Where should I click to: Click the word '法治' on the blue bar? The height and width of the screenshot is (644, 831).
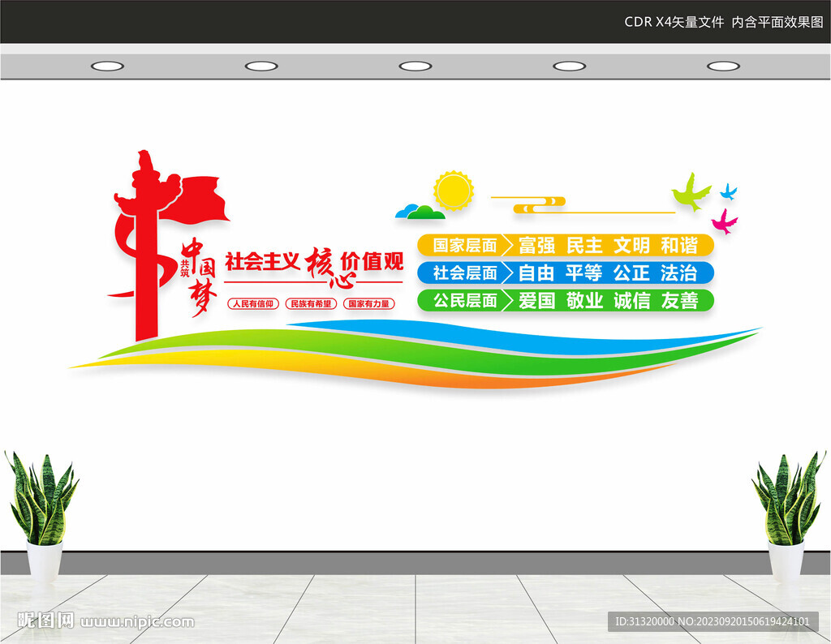[x=679, y=273]
